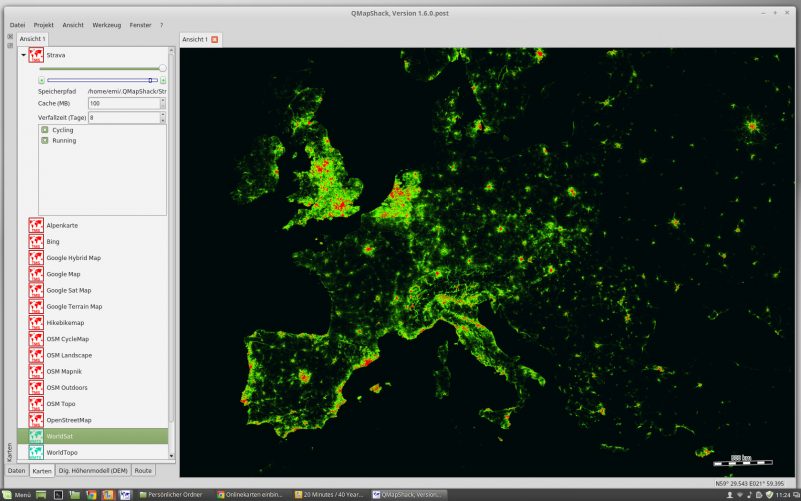Click the network icon in system tray

point(740,494)
